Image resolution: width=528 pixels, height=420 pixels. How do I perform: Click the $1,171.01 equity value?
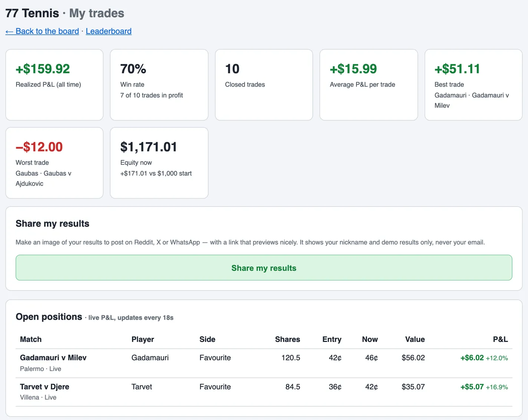pyautogui.click(x=149, y=147)
